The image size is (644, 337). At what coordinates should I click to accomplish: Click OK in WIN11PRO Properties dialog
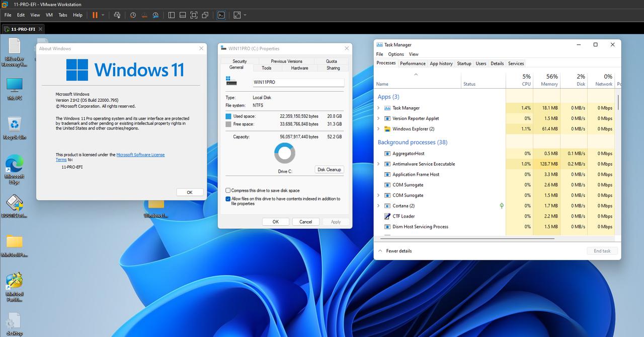[276, 222]
